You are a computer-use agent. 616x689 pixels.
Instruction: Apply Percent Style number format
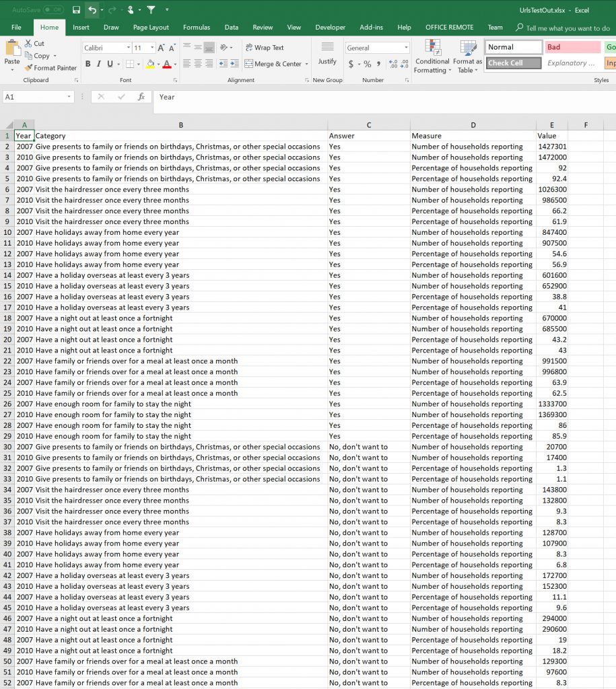tap(367, 64)
